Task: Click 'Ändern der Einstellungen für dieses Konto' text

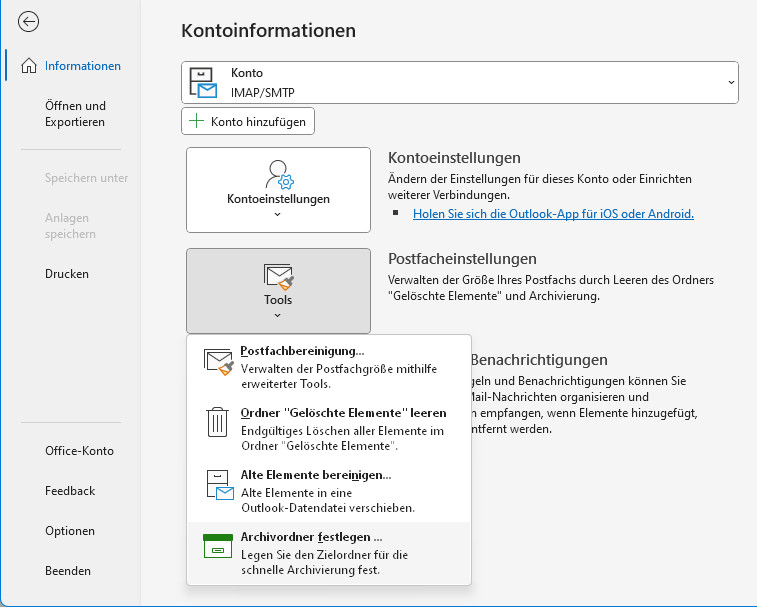Action: click(x=540, y=187)
